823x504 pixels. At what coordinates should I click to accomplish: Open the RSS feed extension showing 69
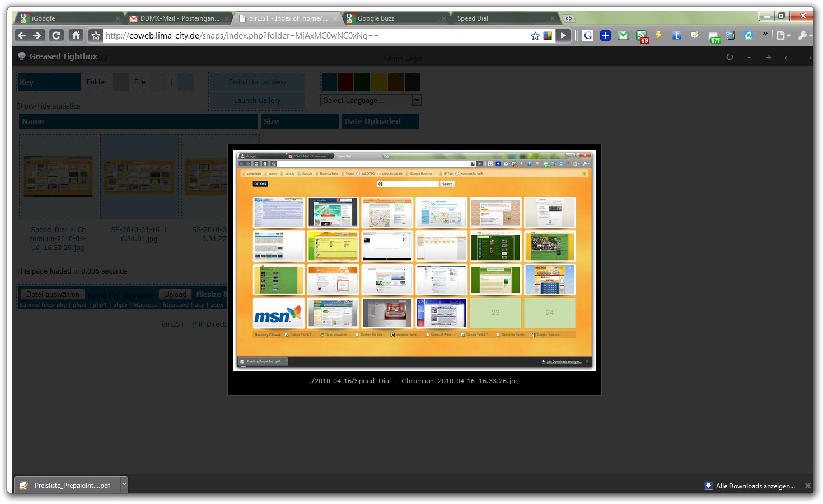coord(642,36)
